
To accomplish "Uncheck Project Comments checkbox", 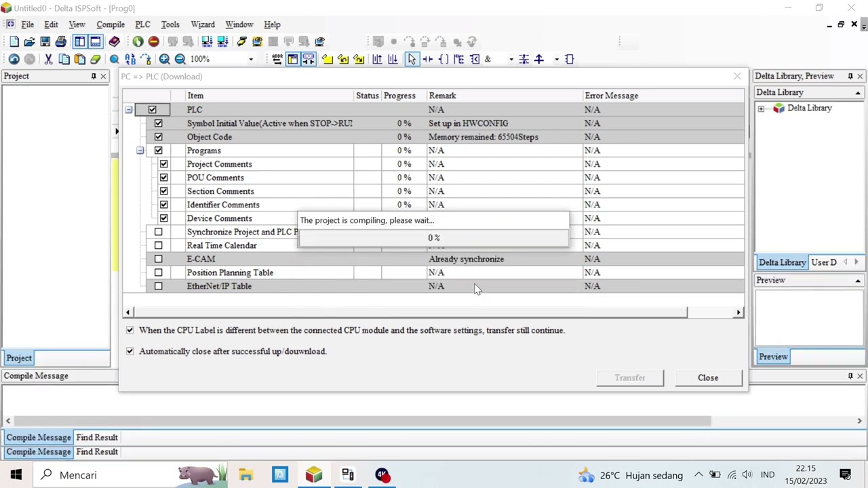I will tap(163, 164).
